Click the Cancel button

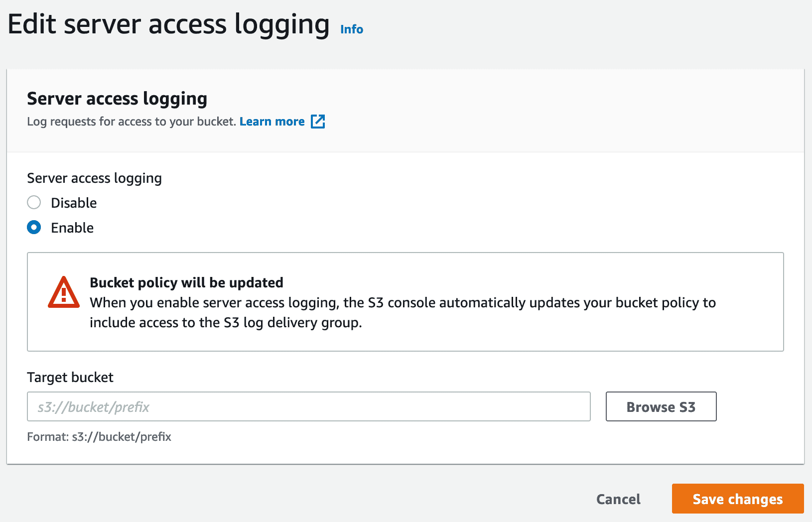pyautogui.click(x=618, y=499)
